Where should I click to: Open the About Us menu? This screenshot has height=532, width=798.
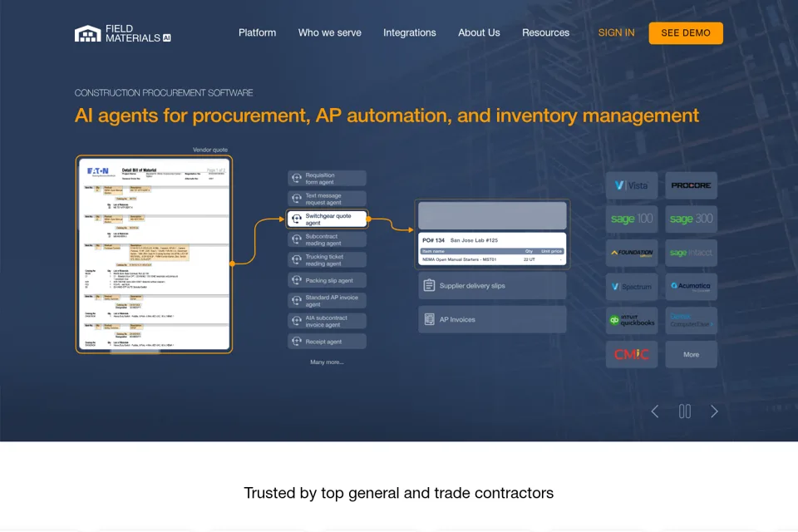point(479,32)
